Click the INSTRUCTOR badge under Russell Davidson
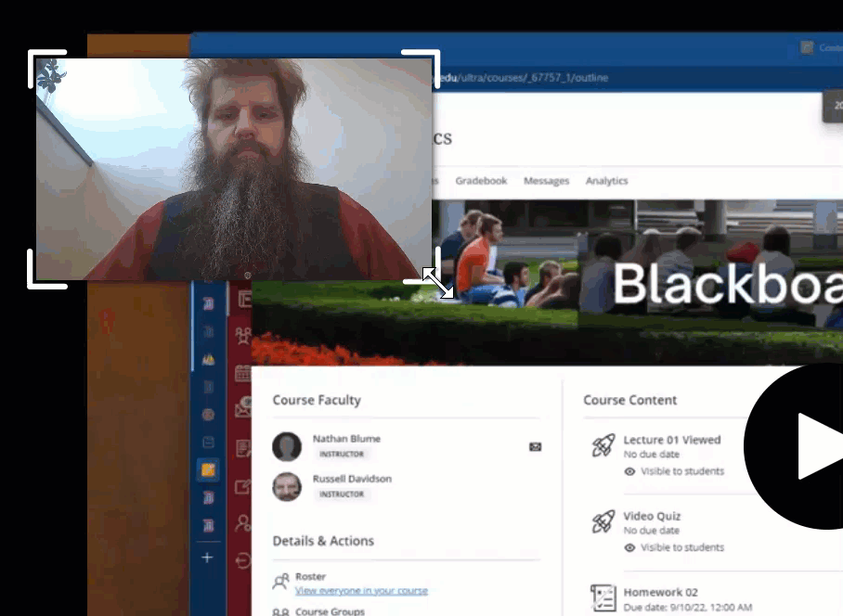The width and height of the screenshot is (843, 616). (x=342, y=494)
